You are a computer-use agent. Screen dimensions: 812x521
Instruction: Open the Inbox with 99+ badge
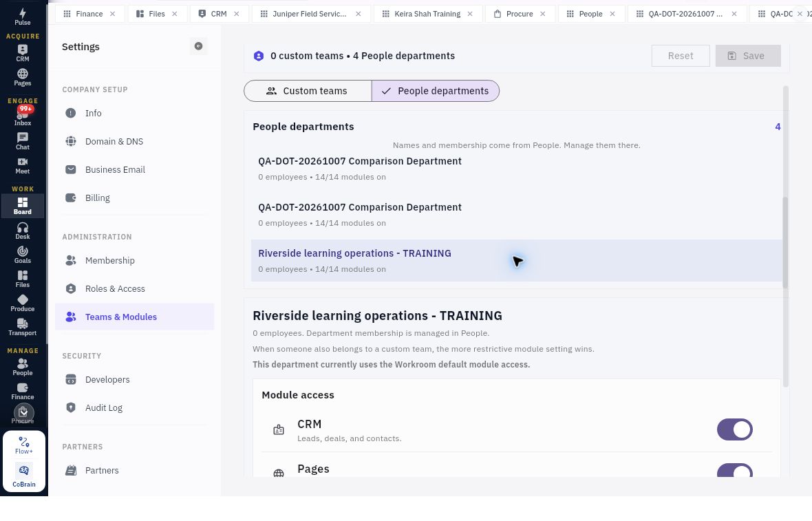point(22,116)
